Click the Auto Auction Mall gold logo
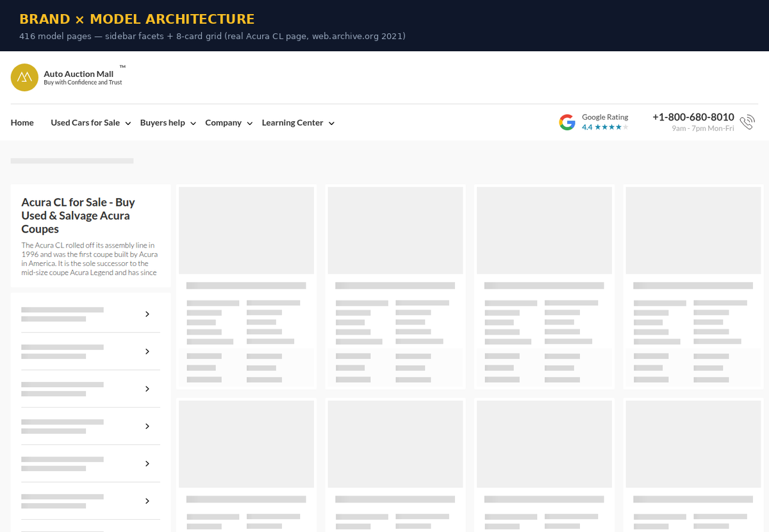 [x=24, y=78]
